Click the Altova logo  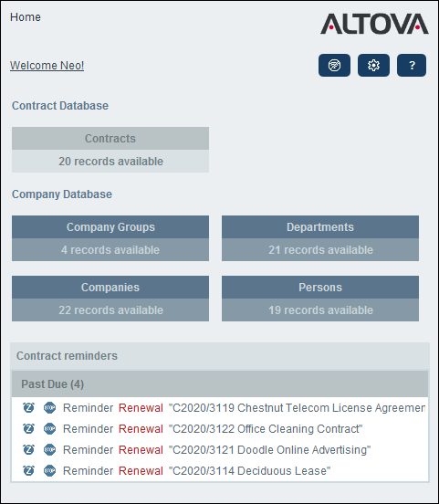point(374,24)
